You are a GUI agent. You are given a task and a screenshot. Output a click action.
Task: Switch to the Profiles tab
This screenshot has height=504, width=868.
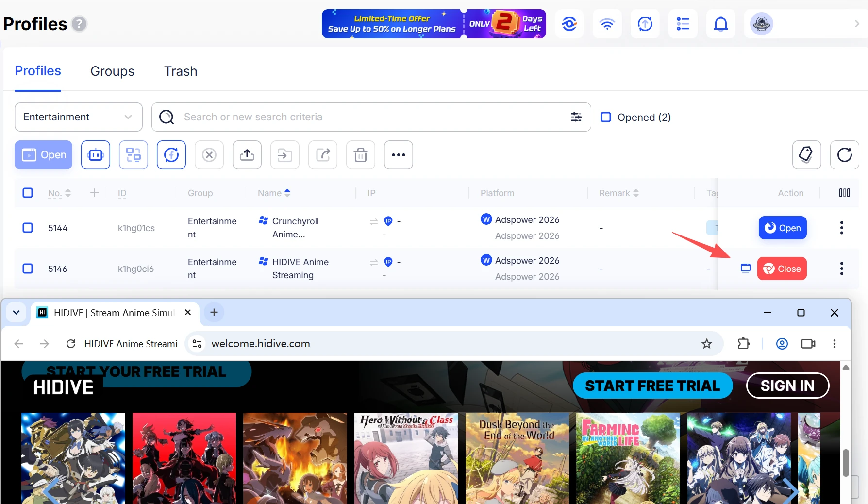(x=38, y=71)
